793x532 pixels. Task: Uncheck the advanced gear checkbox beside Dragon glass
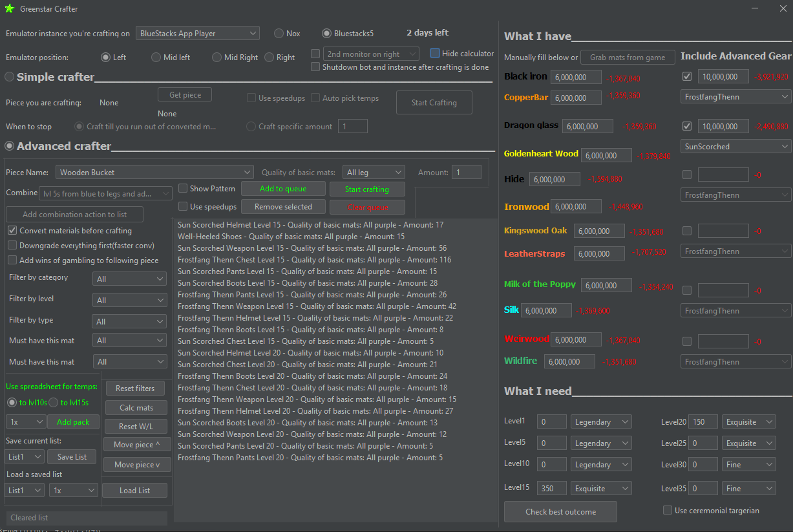pyautogui.click(x=686, y=125)
